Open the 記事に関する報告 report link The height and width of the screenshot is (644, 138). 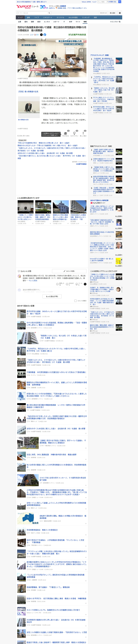[24, 136]
